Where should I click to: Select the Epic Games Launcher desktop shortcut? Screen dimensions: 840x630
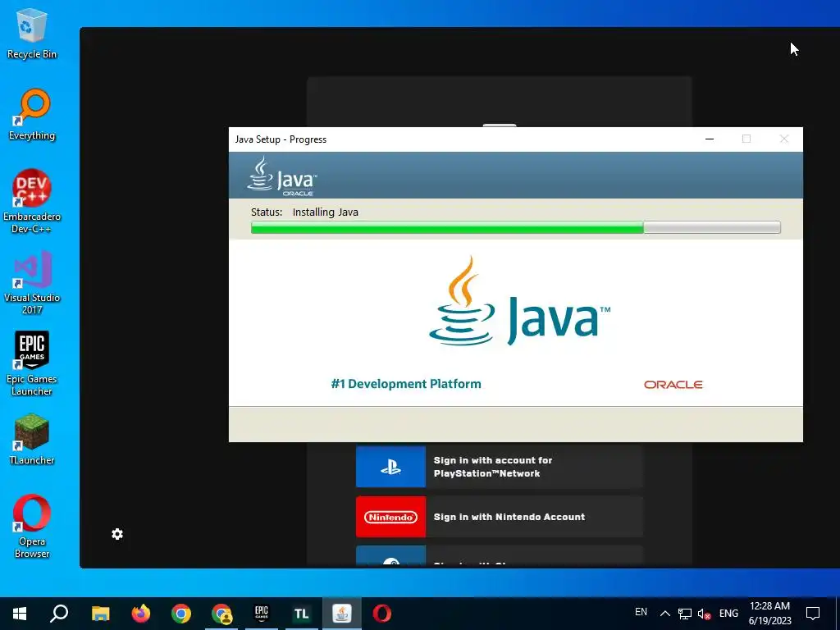point(32,363)
